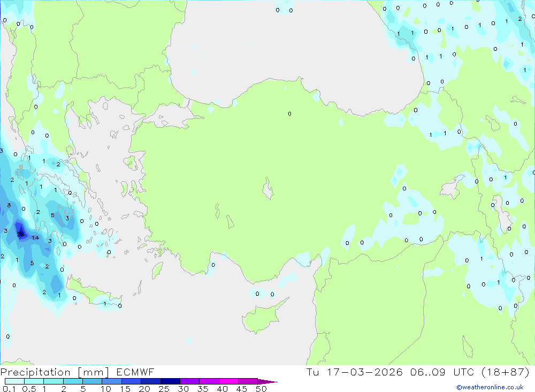The width and height of the screenshot is (535, 392).
Task: Pick legend swatch between 10 and 15
Action: tap(112, 381)
